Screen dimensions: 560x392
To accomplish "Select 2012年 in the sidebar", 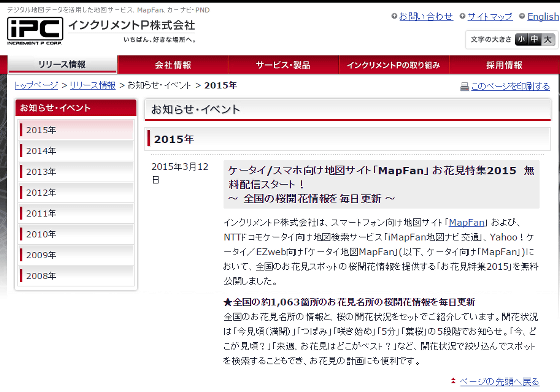I will coord(76,192).
